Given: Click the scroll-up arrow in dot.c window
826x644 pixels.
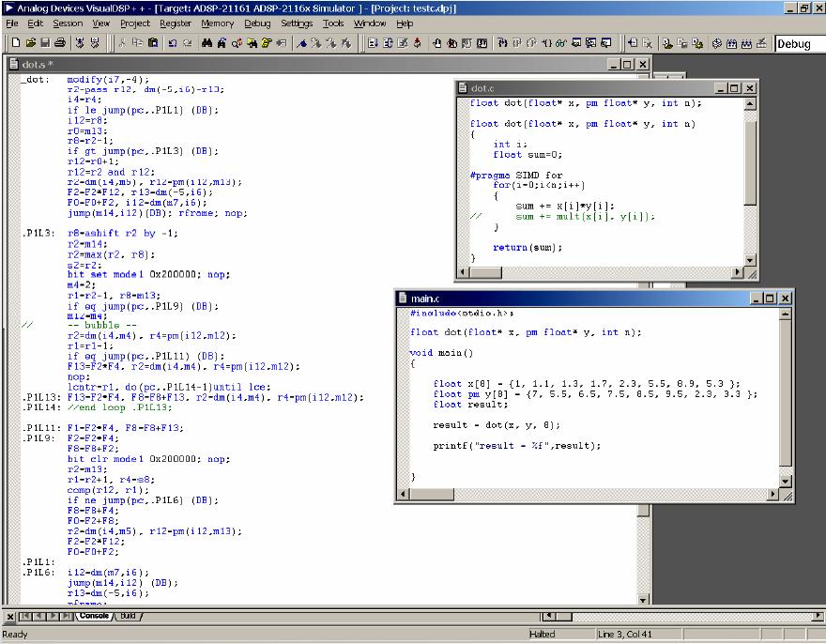Looking at the screenshot, I should (750, 104).
